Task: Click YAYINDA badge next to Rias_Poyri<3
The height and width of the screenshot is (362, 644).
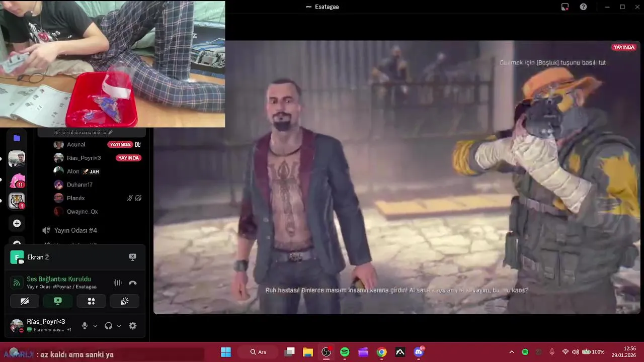Action: coord(128,158)
